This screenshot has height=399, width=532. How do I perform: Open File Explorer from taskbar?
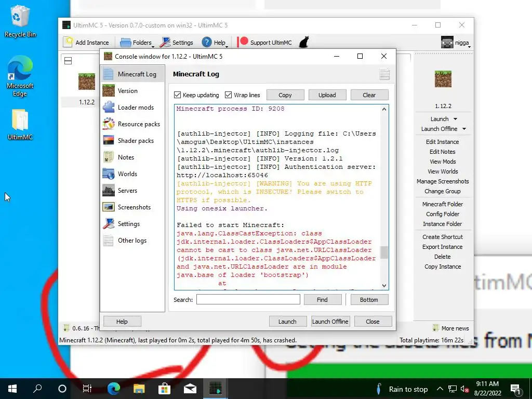click(139, 389)
